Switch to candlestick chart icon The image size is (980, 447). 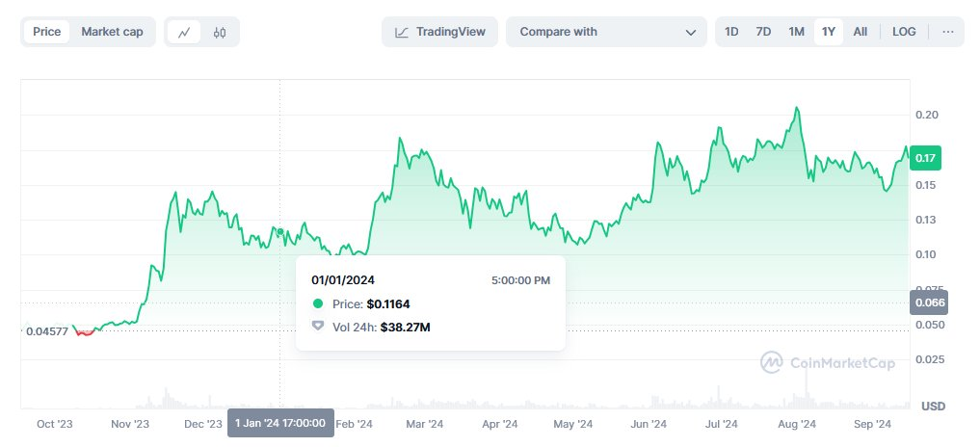pos(220,32)
